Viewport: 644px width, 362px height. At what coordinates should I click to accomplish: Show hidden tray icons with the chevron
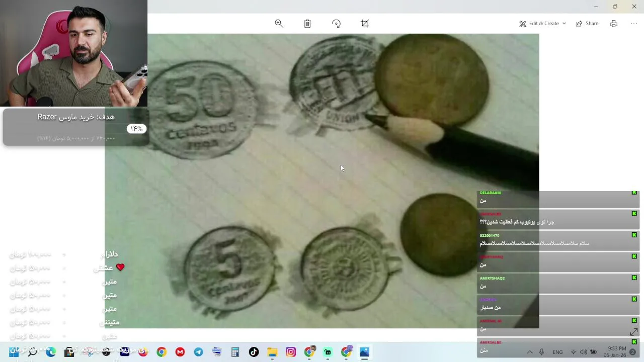click(x=530, y=352)
